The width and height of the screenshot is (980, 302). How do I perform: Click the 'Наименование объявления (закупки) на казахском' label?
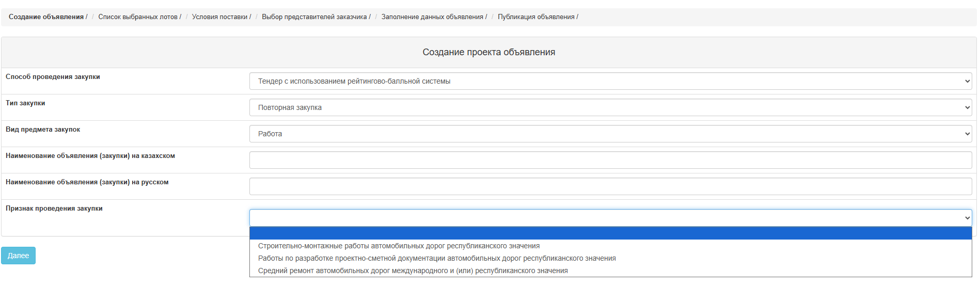[x=90, y=156]
